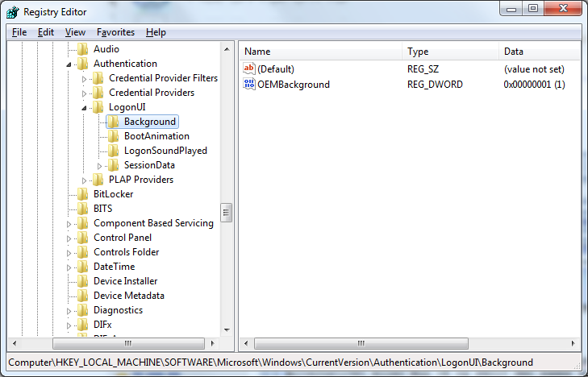
Task: Select the BitLocker key label
Action: (113, 194)
